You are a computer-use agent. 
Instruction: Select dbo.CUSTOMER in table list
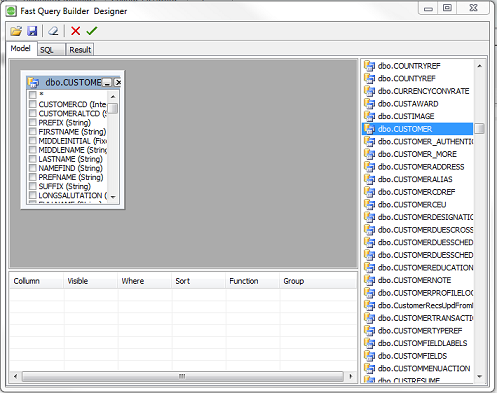tap(418, 129)
